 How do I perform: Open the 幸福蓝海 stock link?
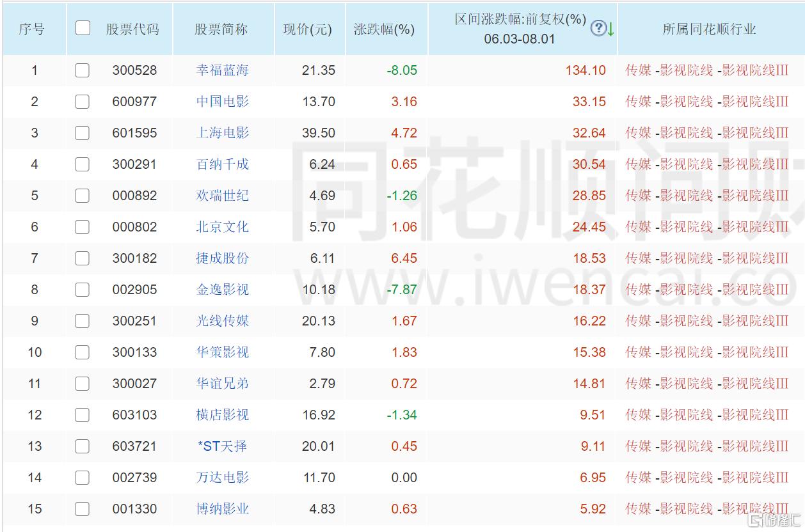[x=222, y=70]
